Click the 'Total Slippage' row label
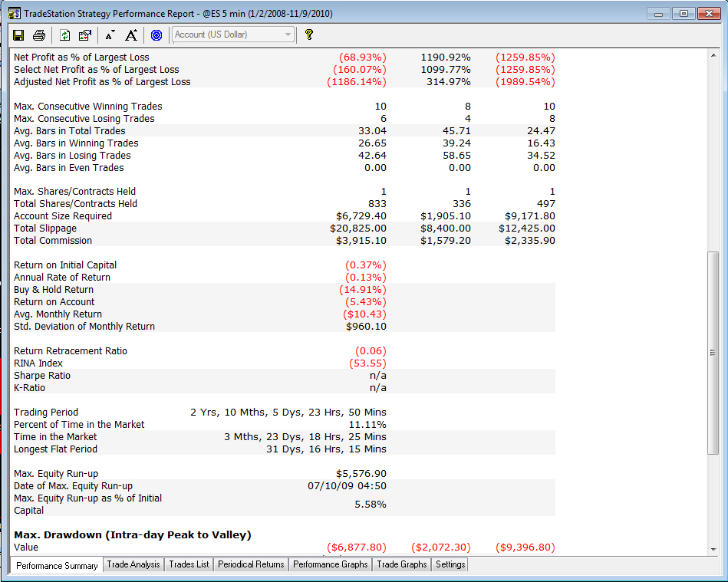 [45, 229]
